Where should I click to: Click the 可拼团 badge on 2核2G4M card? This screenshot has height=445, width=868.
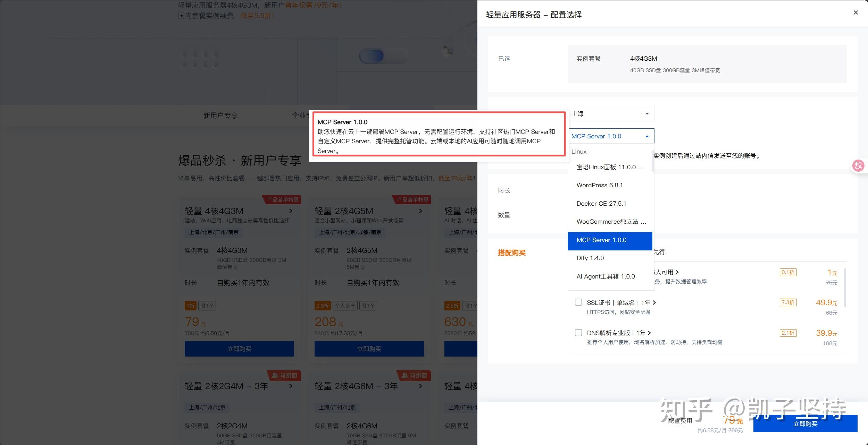pos(285,375)
